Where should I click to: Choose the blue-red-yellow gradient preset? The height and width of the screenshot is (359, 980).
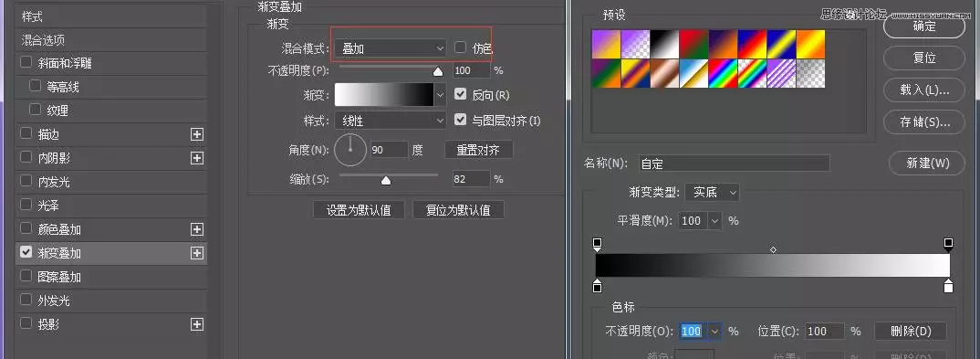coord(752,45)
